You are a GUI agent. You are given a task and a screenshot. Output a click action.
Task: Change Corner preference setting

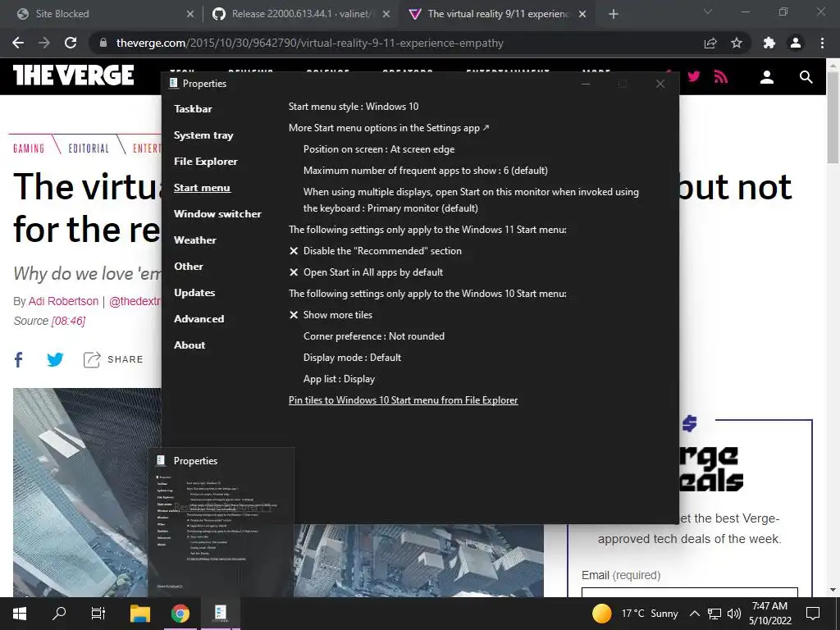tap(374, 336)
